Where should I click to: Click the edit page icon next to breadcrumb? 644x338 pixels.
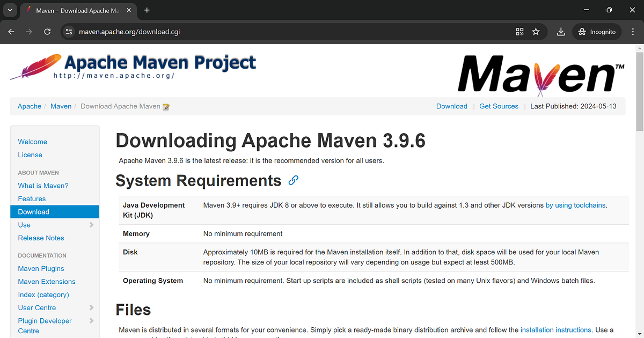pyautogui.click(x=166, y=106)
